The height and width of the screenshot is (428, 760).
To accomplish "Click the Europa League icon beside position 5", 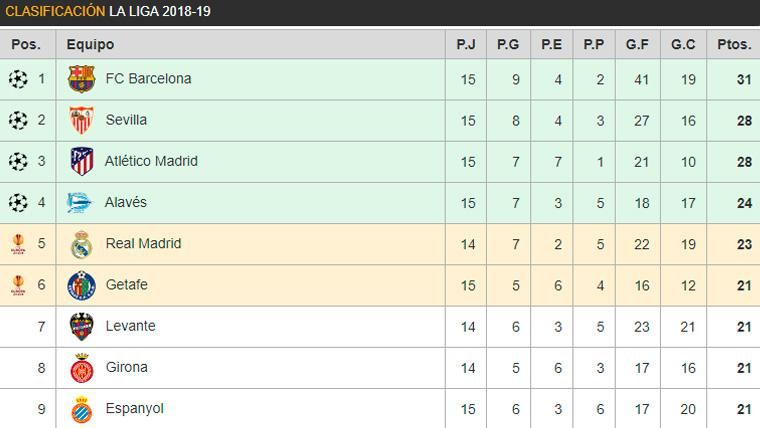I will [x=18, y=244].
